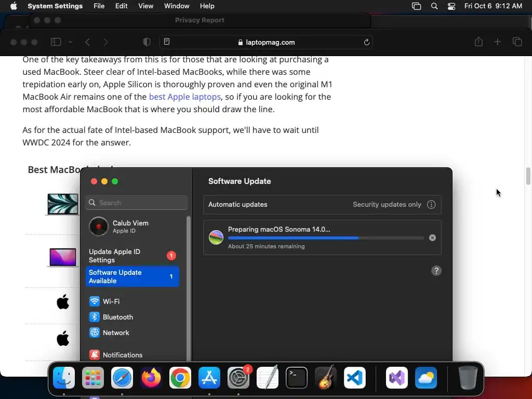Open Terminal from the Dock
This screenshot has width=532, height=399.
[x=297, y=378]
